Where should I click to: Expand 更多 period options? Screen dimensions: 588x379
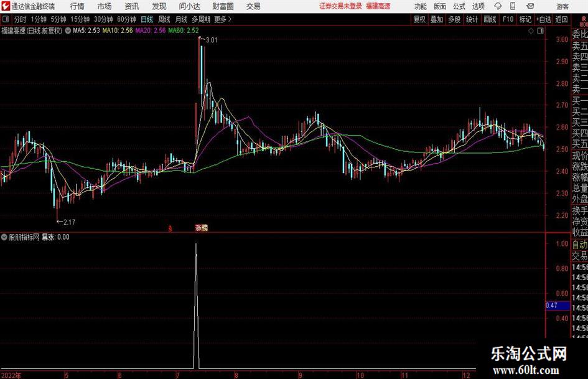point(223,19)
